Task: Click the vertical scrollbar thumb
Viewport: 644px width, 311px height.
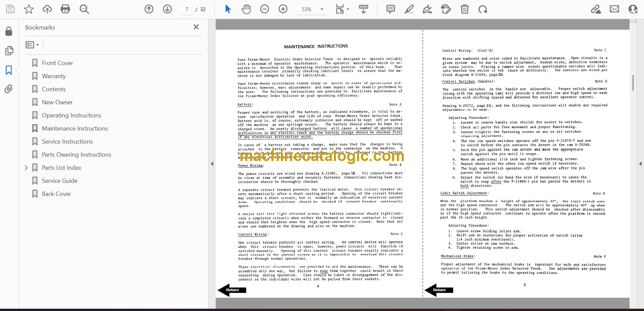Action: 633,83
